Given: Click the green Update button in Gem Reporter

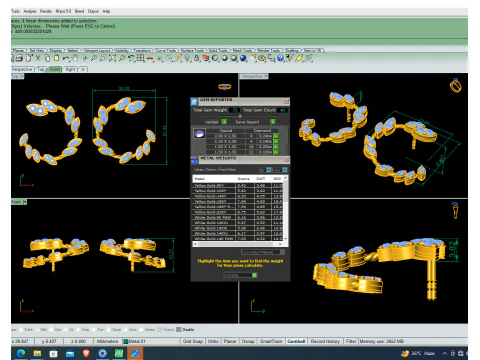Looking at the screenshot, I should (x=224, y=122).
